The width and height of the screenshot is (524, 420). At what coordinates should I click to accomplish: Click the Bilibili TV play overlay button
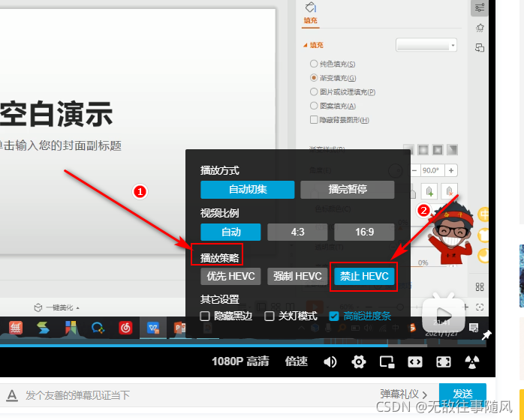tap(443, 313)
